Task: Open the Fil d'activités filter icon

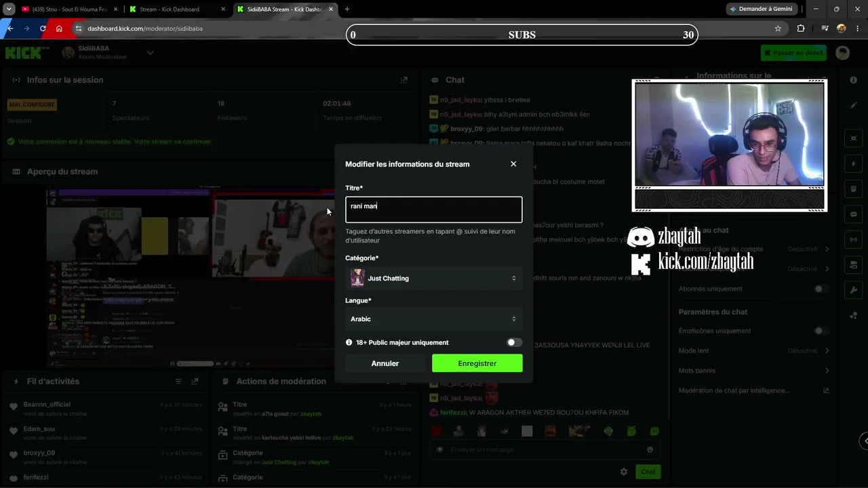Action: 179,382
